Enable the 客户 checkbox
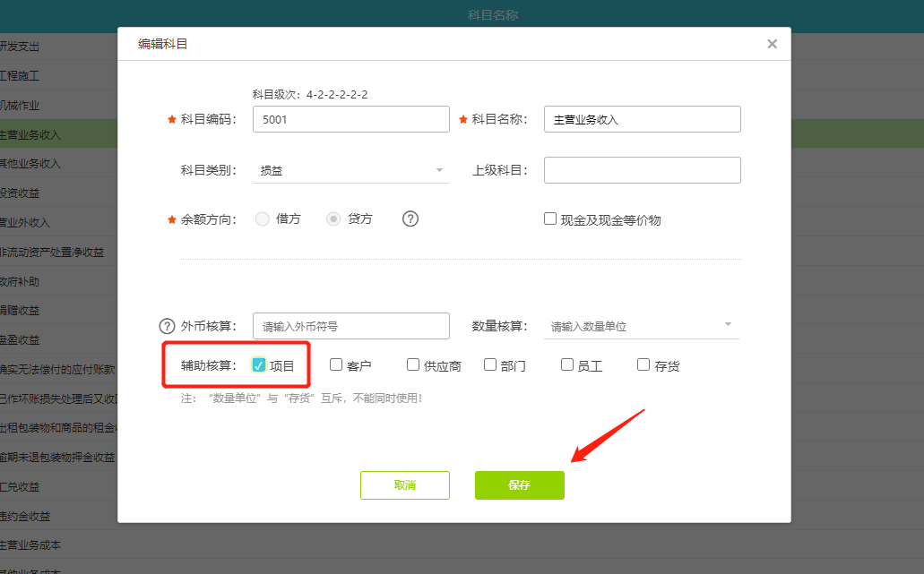 336,364
